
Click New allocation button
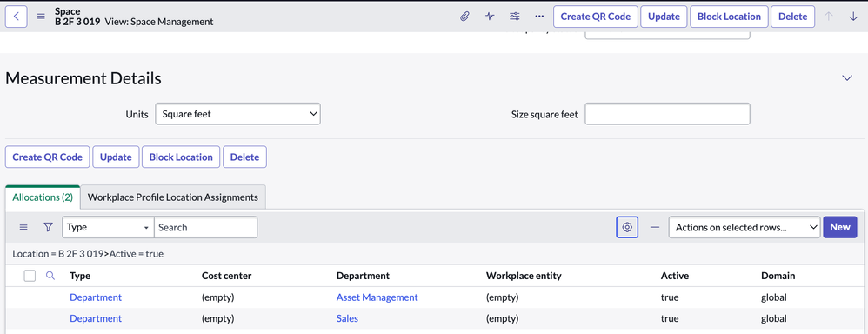(840, 227)
